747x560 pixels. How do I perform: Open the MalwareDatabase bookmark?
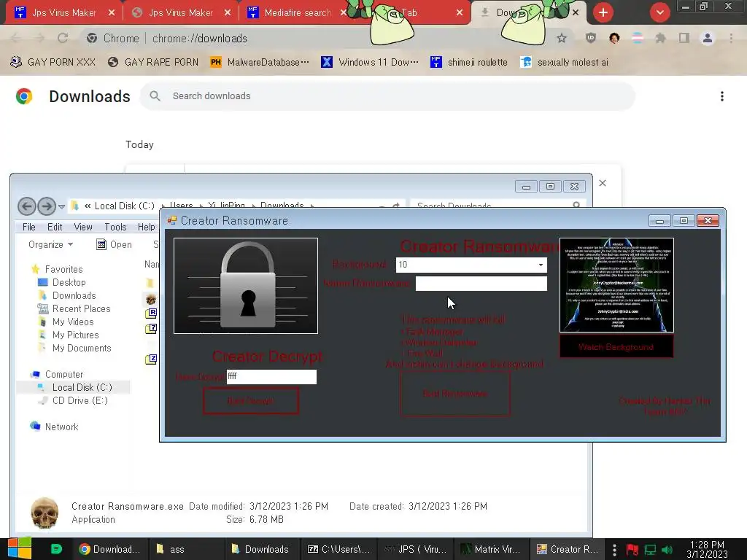click(260, 62)
